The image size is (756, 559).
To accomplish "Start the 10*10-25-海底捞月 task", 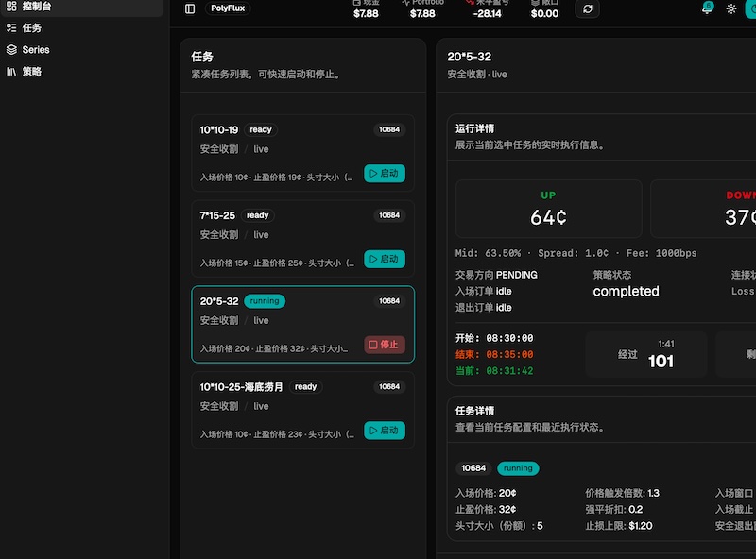I will (x=385, y=431).
